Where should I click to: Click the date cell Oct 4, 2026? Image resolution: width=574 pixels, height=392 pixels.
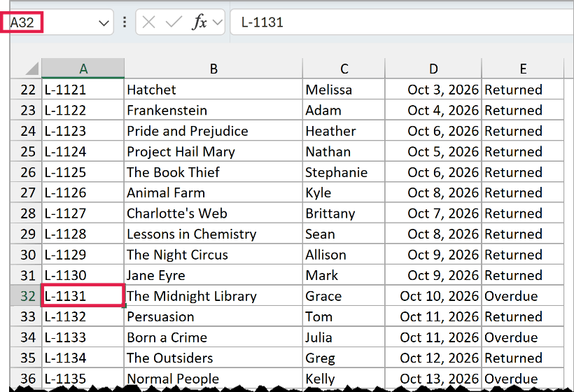[x=433, y=110]
